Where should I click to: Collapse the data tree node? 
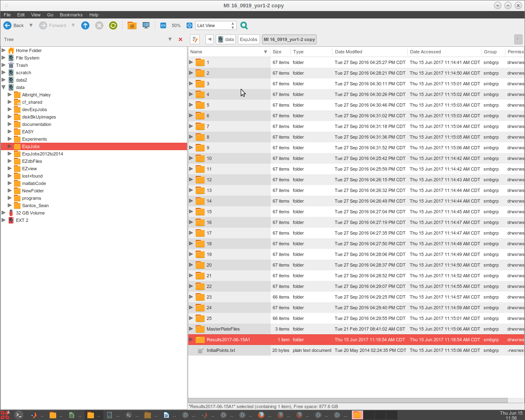pyautogui.click(x=4, y=87)
